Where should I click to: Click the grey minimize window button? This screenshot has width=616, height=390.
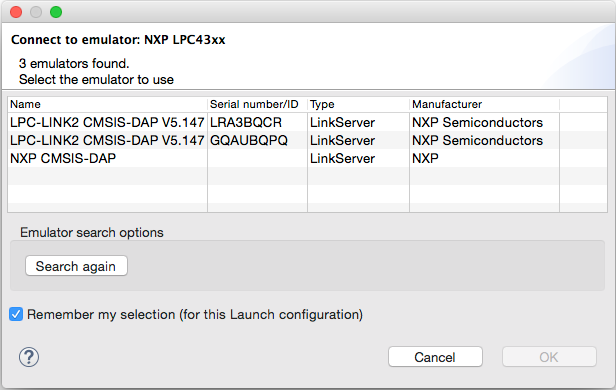[36, 12]
